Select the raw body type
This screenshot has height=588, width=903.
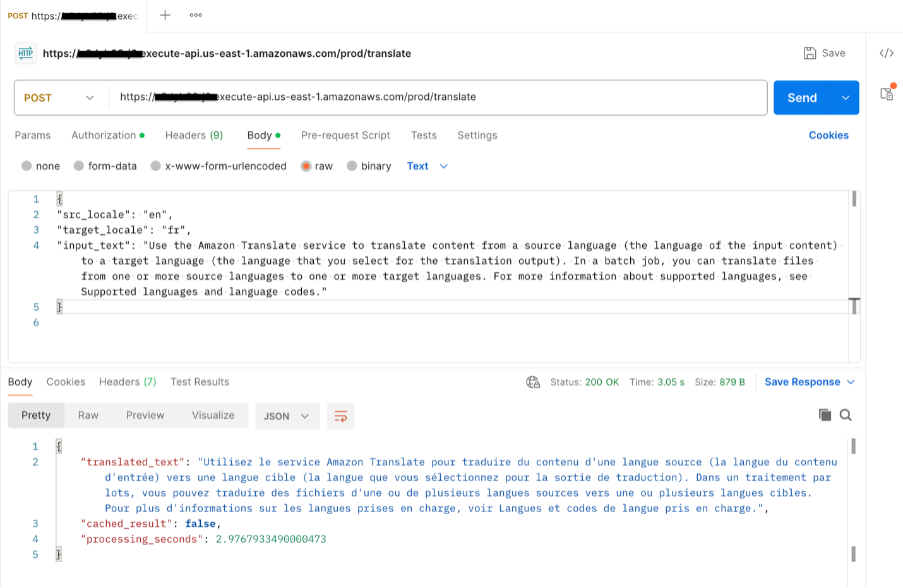306,166
